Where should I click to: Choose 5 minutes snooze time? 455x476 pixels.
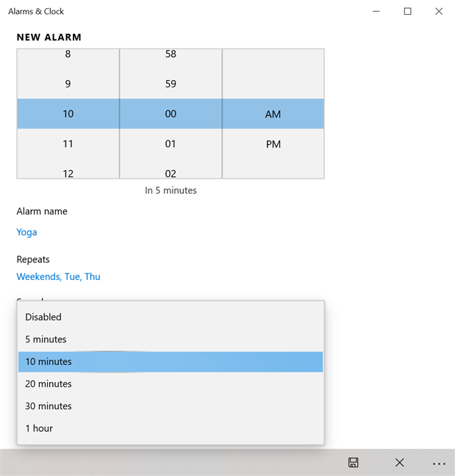pyautogui.click(x=46, y=339)
